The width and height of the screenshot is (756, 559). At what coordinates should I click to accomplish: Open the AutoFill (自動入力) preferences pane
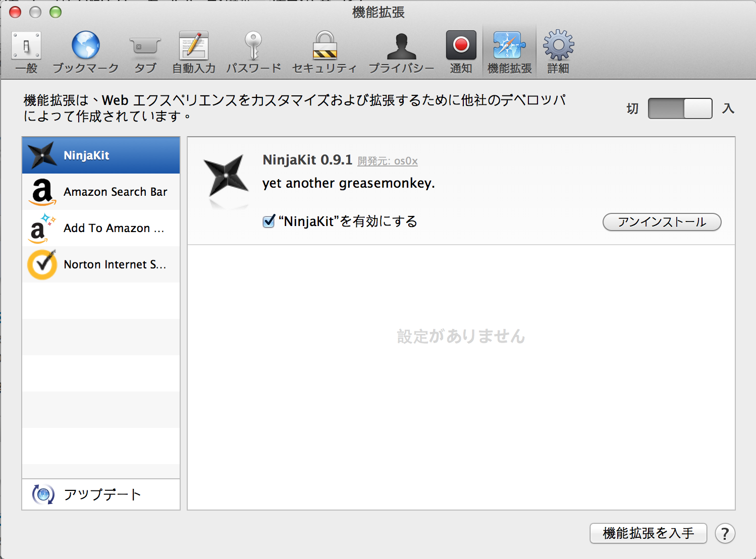[x=194, y=52]
